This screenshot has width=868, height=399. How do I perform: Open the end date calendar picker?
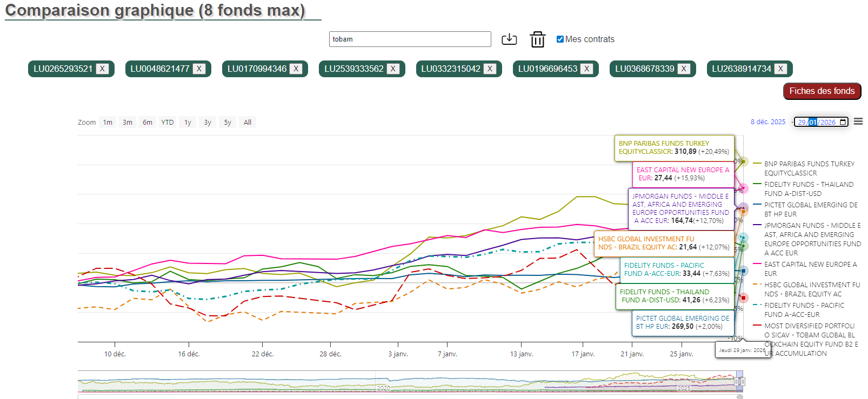(843, 122)
